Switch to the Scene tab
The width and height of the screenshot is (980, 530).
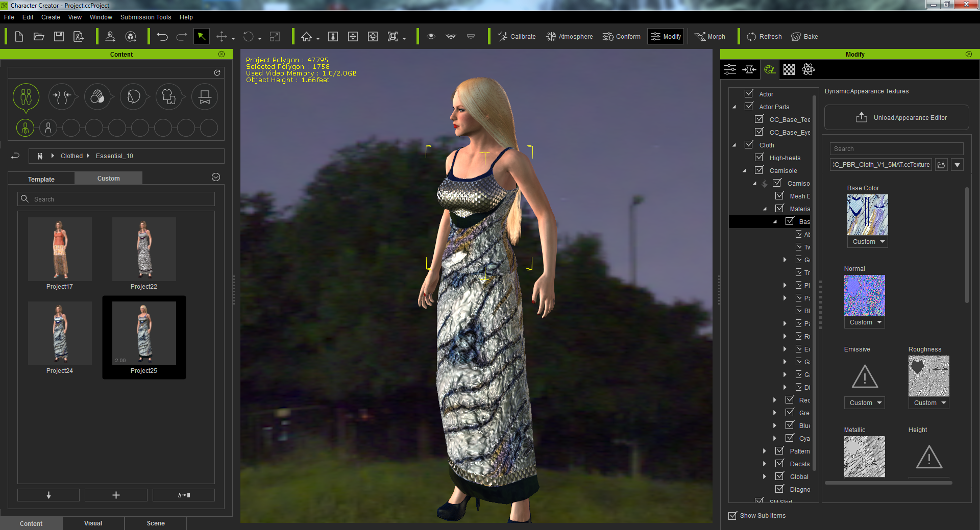(156, 523)
